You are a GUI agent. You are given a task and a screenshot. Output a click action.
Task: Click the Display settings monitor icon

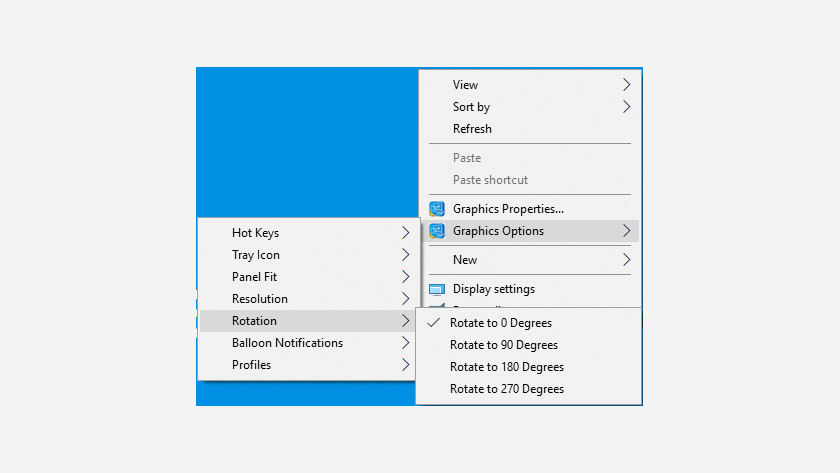[x=436, y=289]
